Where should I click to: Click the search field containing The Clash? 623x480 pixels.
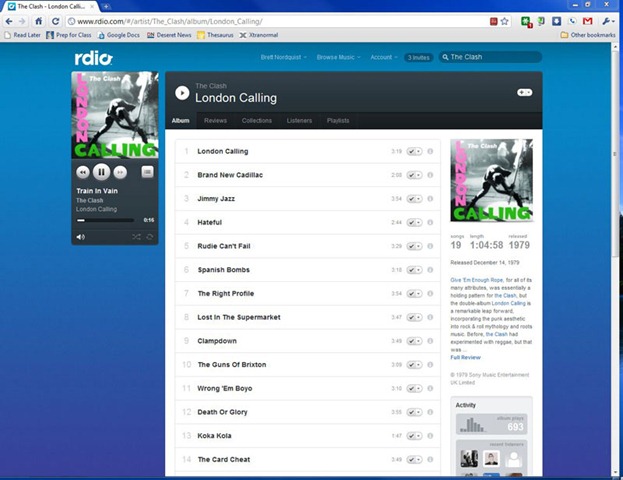coord(492,57)
